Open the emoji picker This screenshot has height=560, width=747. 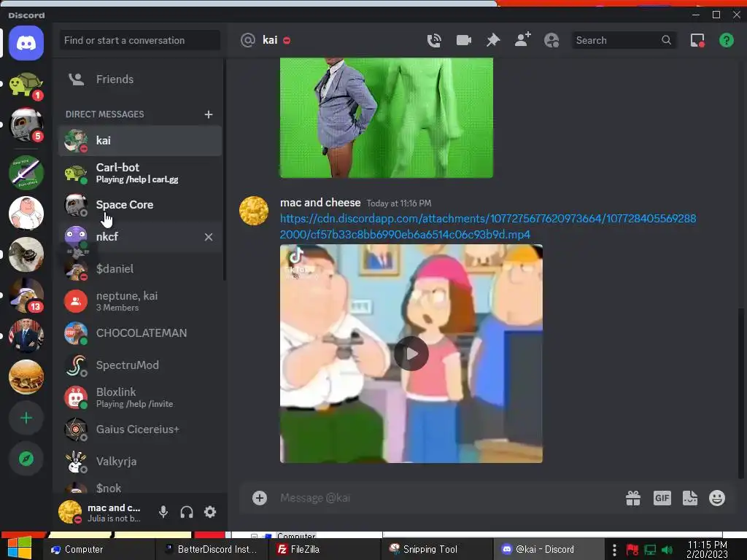coord(717,498)
